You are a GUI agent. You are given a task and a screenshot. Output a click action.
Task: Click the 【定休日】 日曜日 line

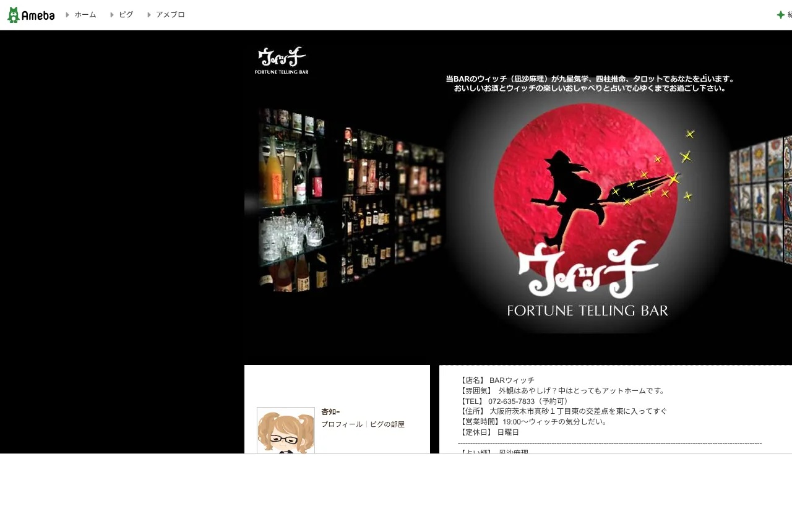tap(489, 432)
